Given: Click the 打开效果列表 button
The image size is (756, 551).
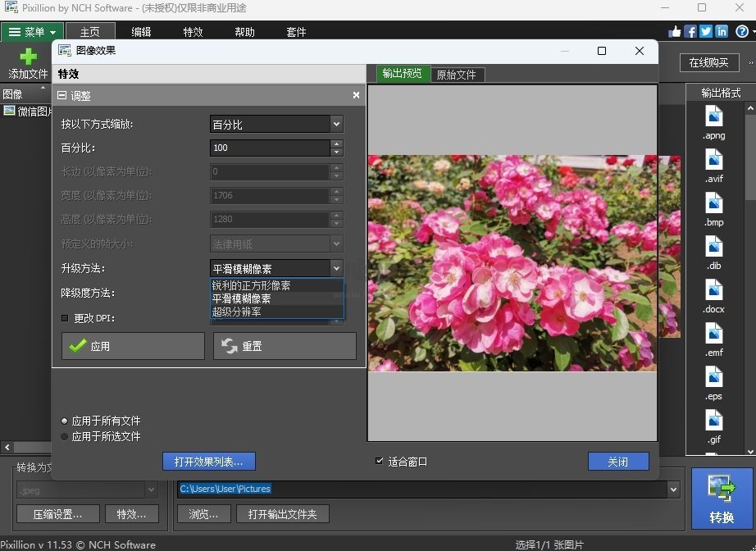Looking at the screenshot, I should click(209, 462).
